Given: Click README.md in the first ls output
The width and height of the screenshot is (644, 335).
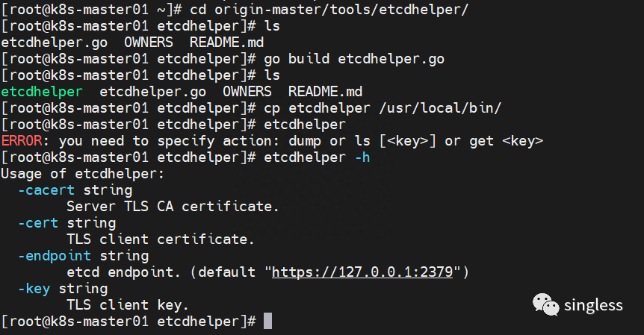Looking at the screenshot, I should pos(226,43).
